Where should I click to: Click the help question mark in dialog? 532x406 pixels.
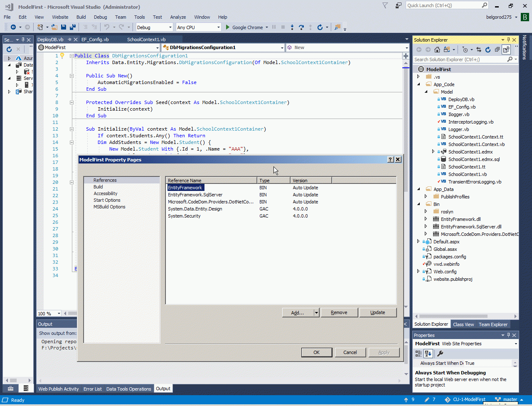coord(390,160)
